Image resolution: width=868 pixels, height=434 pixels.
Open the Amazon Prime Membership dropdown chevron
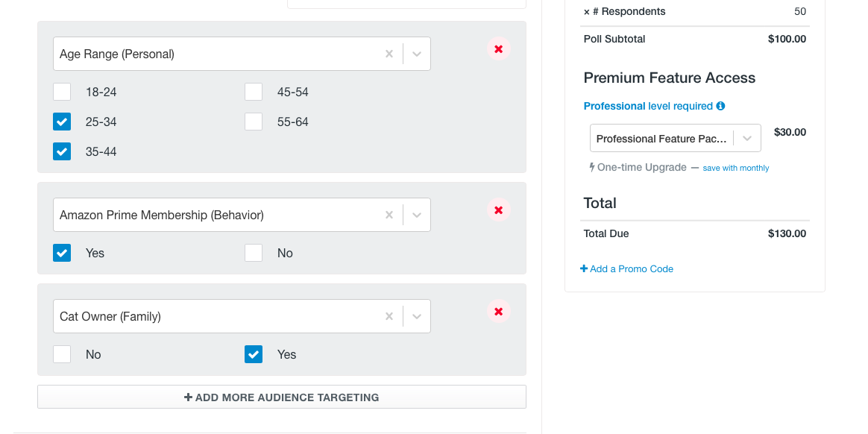(417, 215)
